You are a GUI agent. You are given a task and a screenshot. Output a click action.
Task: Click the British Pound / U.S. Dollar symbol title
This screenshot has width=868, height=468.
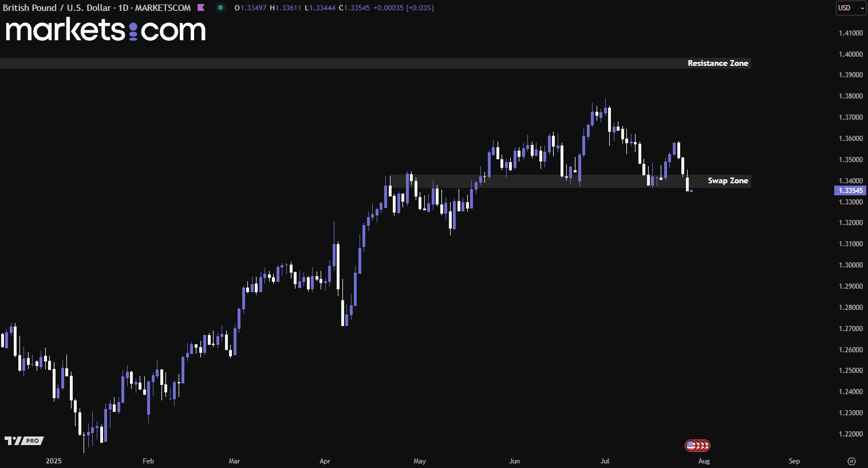tap(57, 7)
